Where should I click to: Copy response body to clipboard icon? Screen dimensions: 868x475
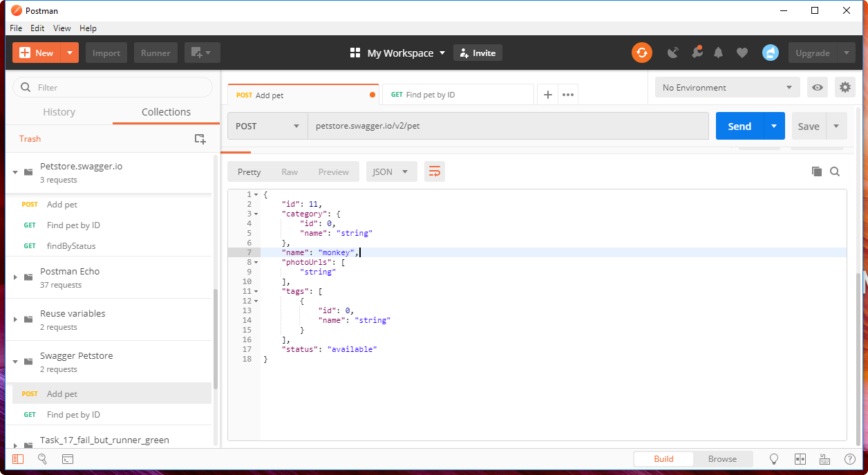(x=817, y=171)
